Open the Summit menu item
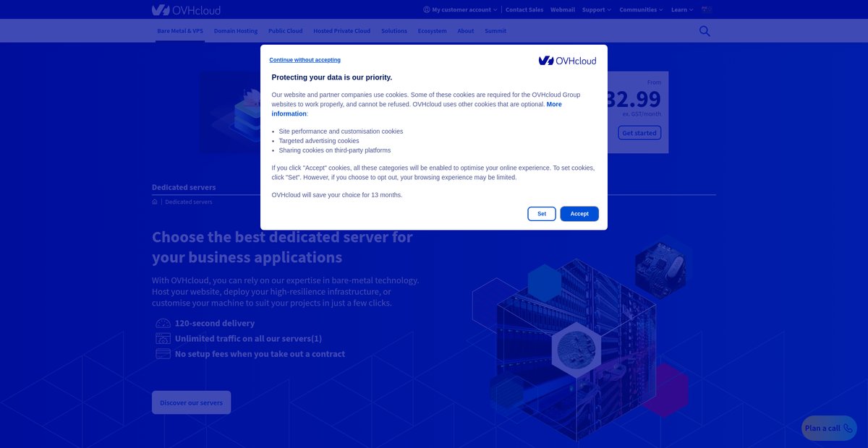 [x=495, y=31]
